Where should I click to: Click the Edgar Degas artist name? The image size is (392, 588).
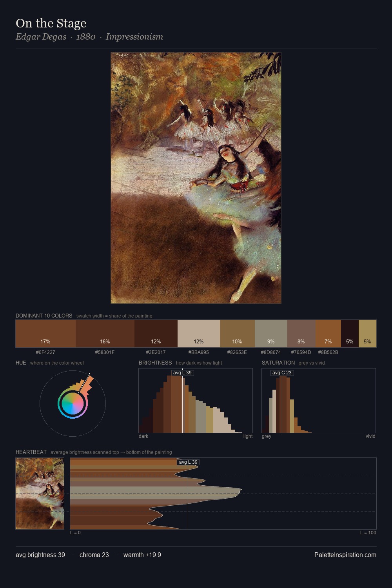point(41,37)
